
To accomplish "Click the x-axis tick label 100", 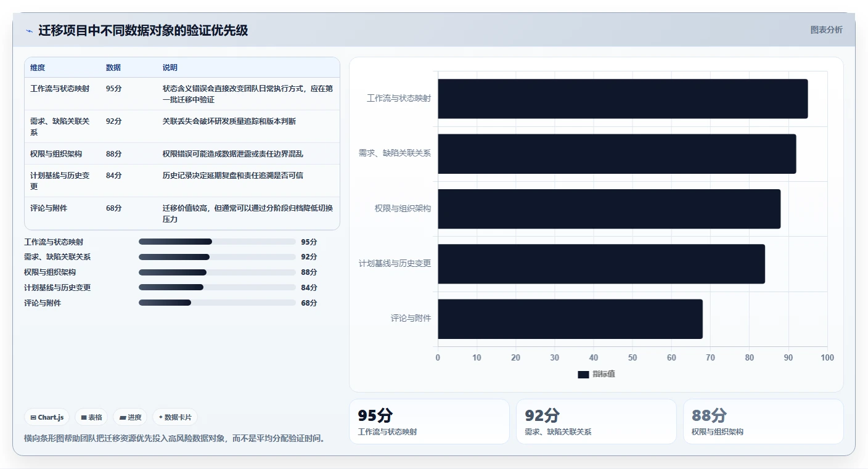I will click(x=827, y=358).
